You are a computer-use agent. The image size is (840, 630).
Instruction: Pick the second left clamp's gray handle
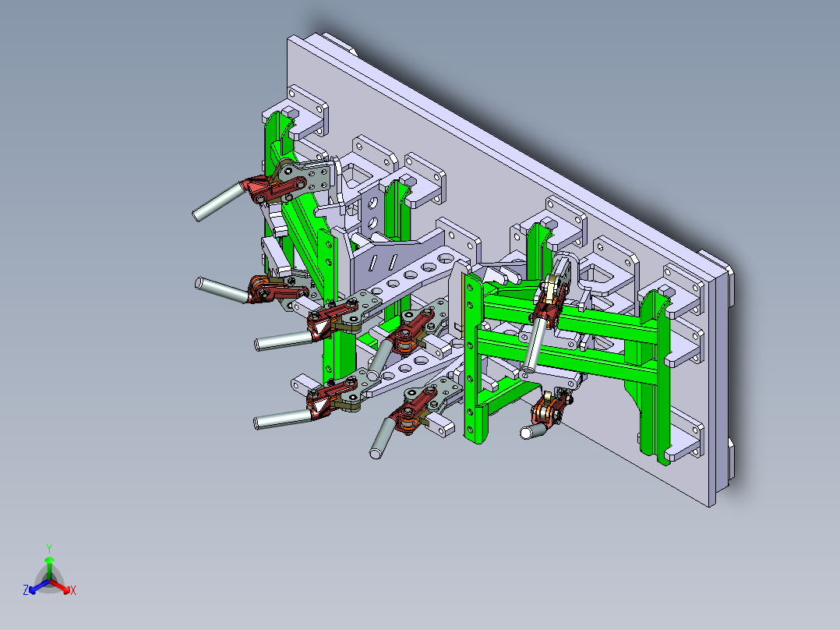click(222, 289)
